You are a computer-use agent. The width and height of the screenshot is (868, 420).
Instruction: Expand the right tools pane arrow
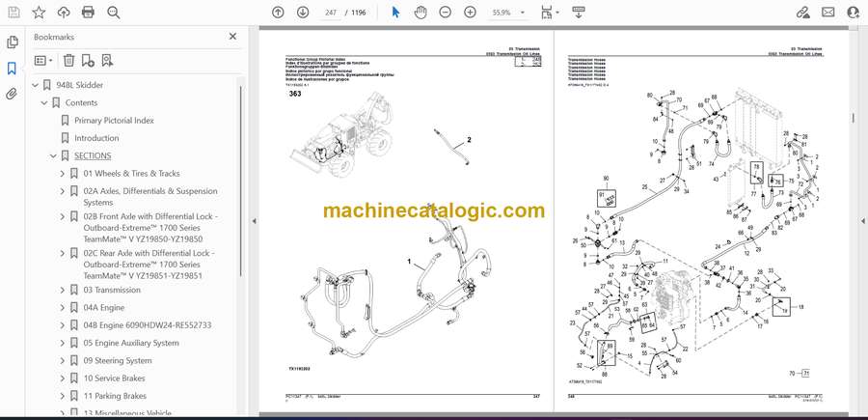[x=862, y=221]
